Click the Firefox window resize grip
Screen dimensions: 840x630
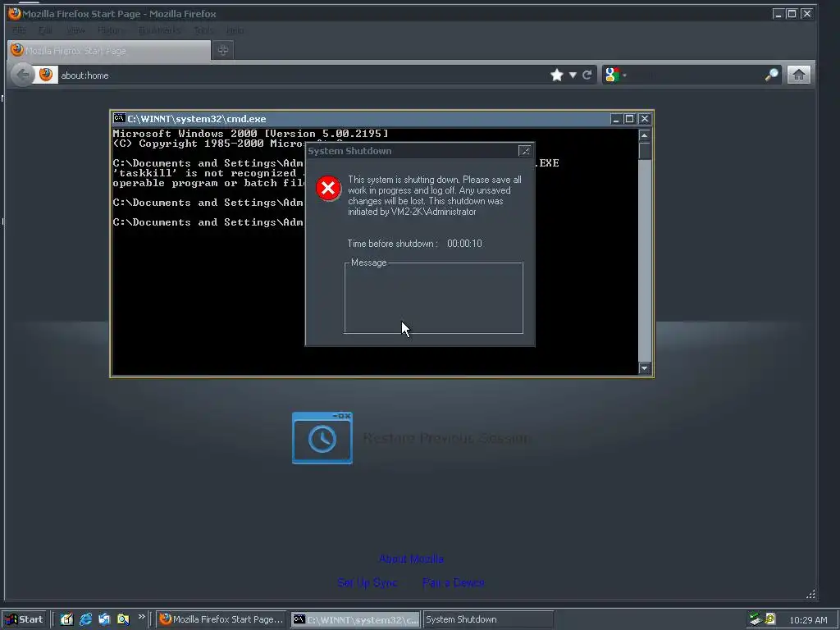810,594
